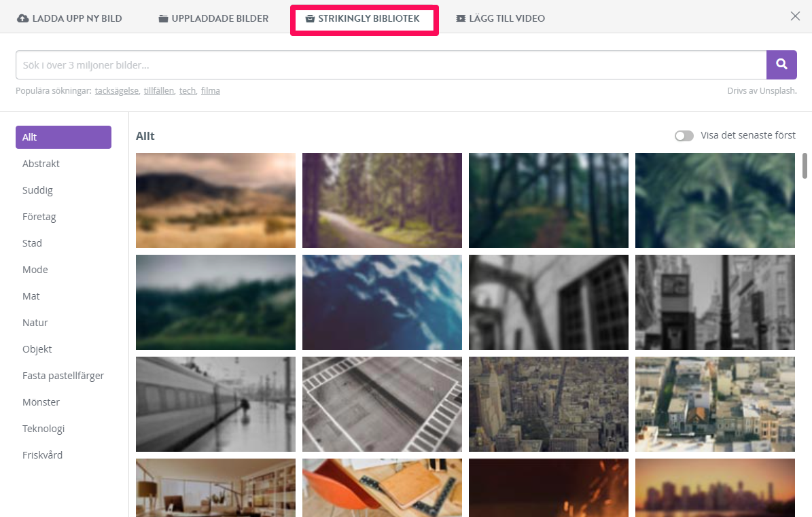Select grayscale building windows image
The width and height of the screenshot is (812, 517).
point(548,302)
